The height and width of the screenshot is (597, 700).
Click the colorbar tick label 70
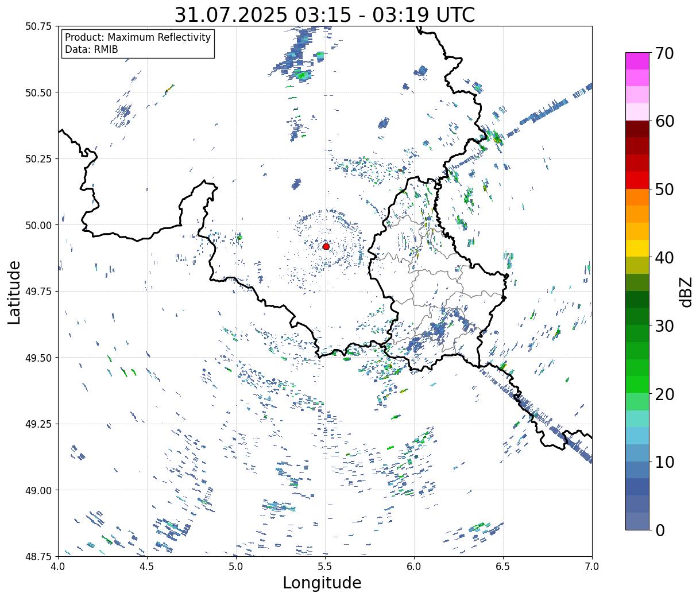(664, 53)
